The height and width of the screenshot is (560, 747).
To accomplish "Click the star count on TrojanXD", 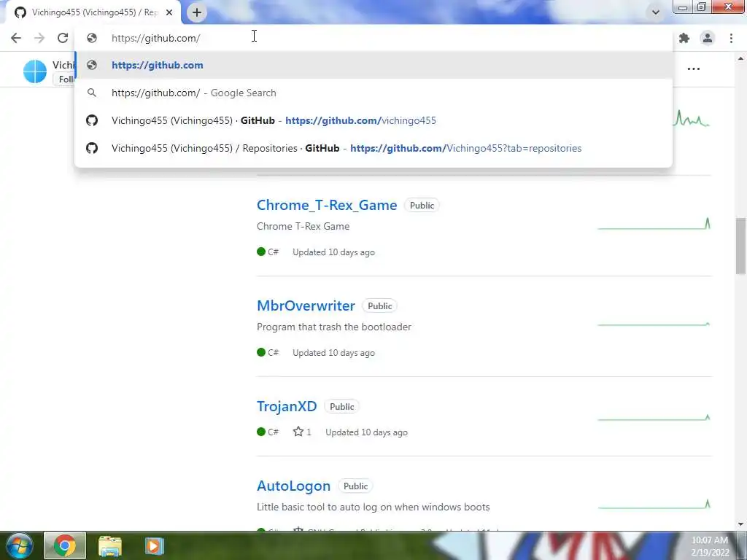I will 302,432.
